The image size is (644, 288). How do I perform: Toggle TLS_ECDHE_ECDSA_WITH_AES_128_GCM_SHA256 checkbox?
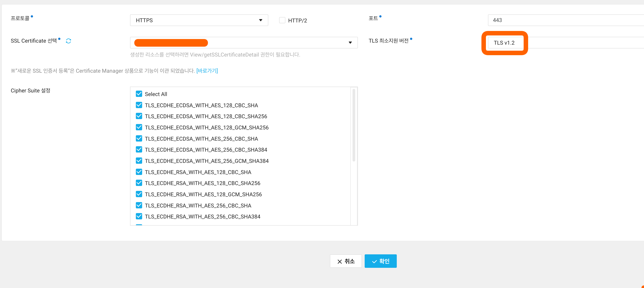[139, 127]
